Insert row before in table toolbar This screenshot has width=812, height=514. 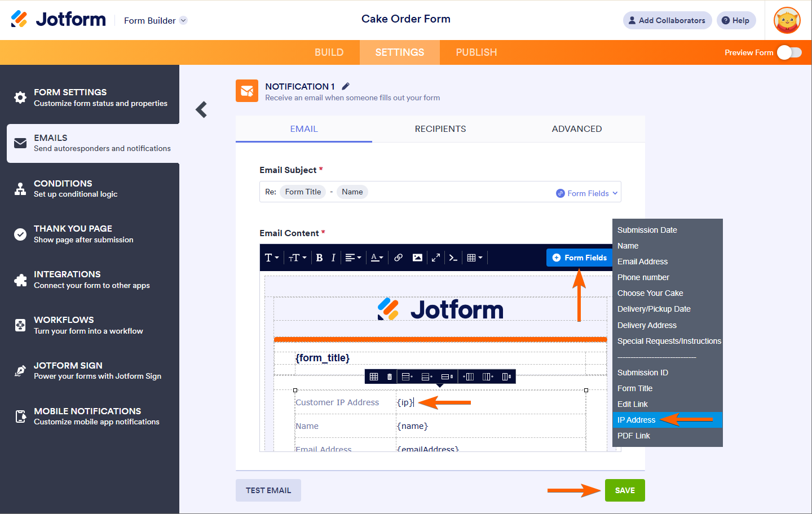click(407, 376)
